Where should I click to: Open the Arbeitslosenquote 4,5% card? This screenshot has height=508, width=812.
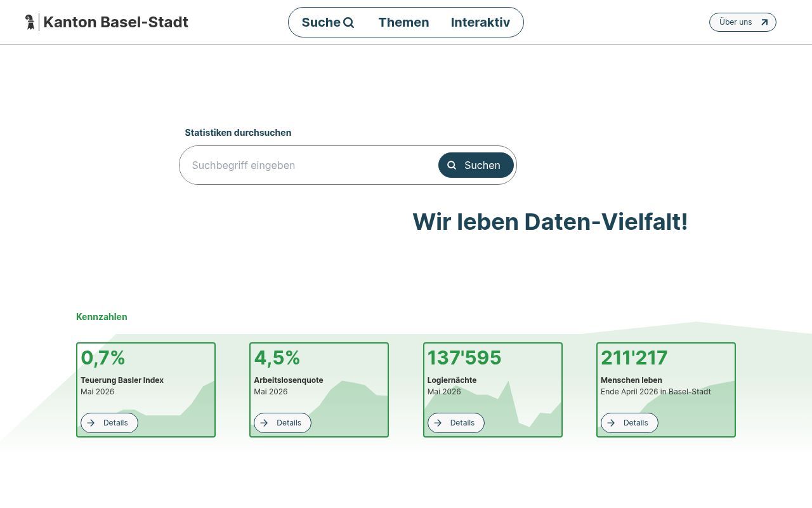(319, 390)
